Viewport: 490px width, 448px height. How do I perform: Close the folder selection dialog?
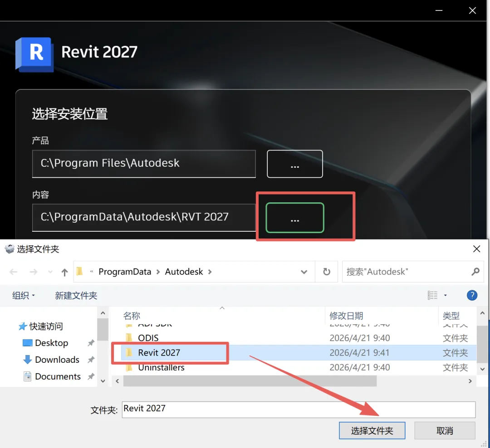coord(476,249)
